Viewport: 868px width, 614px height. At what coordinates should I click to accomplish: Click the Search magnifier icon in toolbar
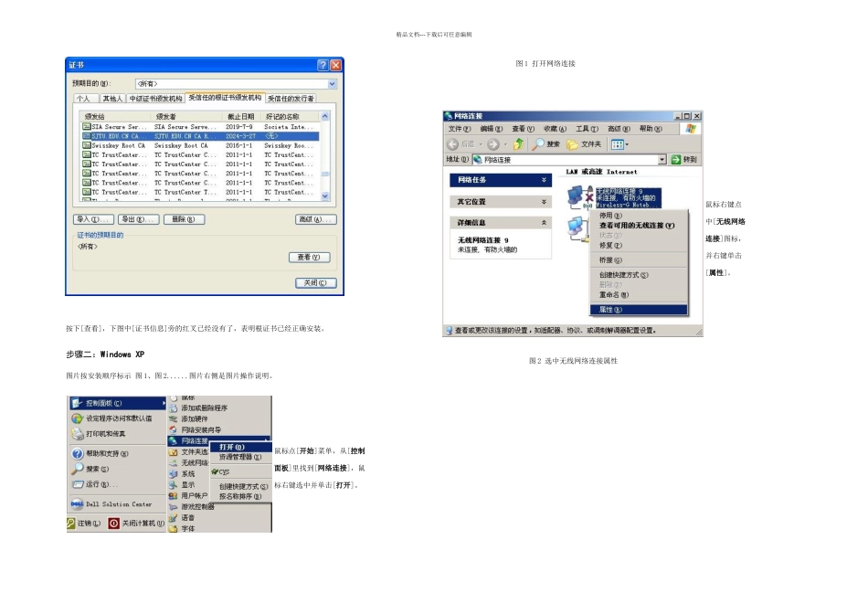click(538, 144)
